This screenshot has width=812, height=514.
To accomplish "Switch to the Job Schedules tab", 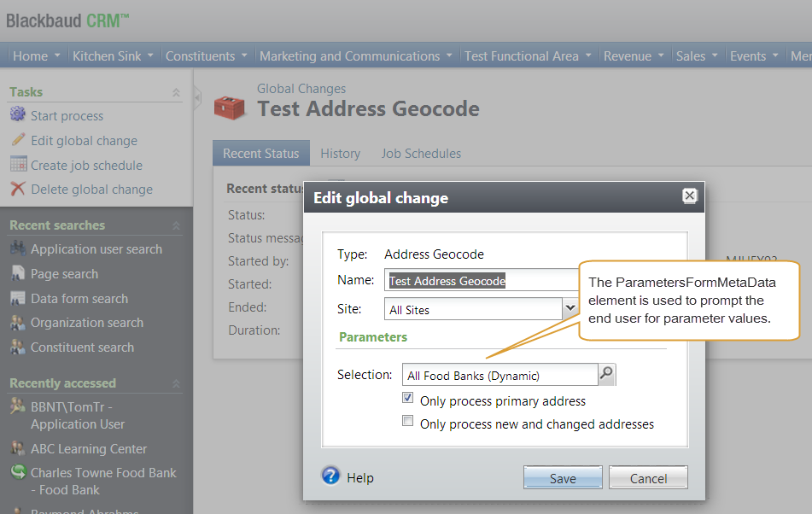I will (x=421, y=154).
